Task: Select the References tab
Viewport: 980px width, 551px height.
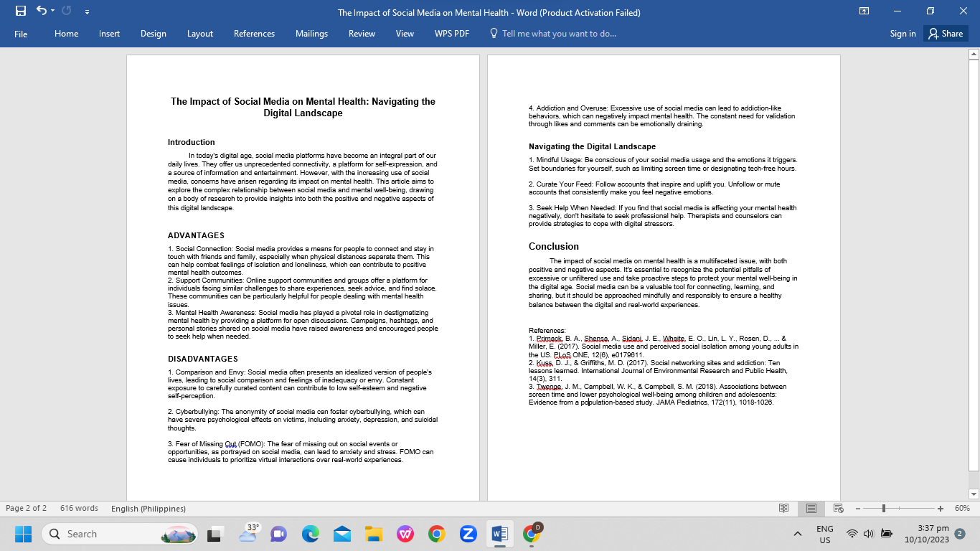Action: tap(254, 34)
